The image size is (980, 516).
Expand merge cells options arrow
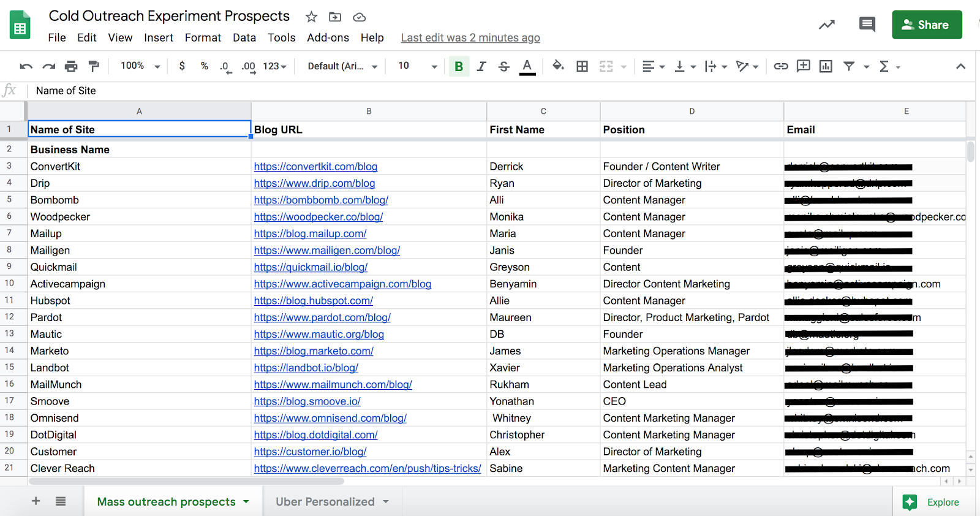tap(624, 67)
